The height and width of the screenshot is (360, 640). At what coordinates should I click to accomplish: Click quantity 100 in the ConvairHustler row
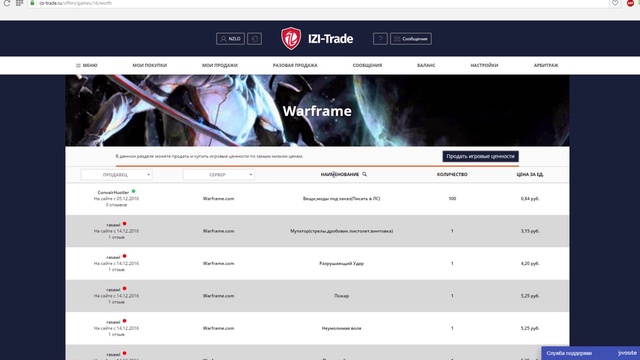pos(452,199)
